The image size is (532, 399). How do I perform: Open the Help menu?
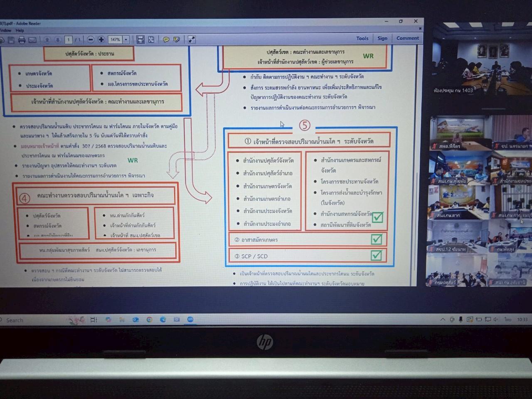20,30
